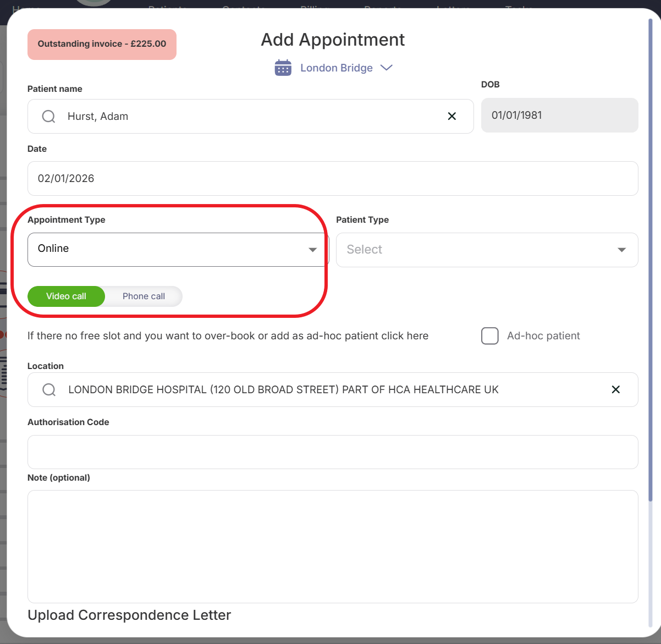Screen dimensions: 661x644
Task: Click the DOB field showing 01/01/1981
Action: [559, 115]
